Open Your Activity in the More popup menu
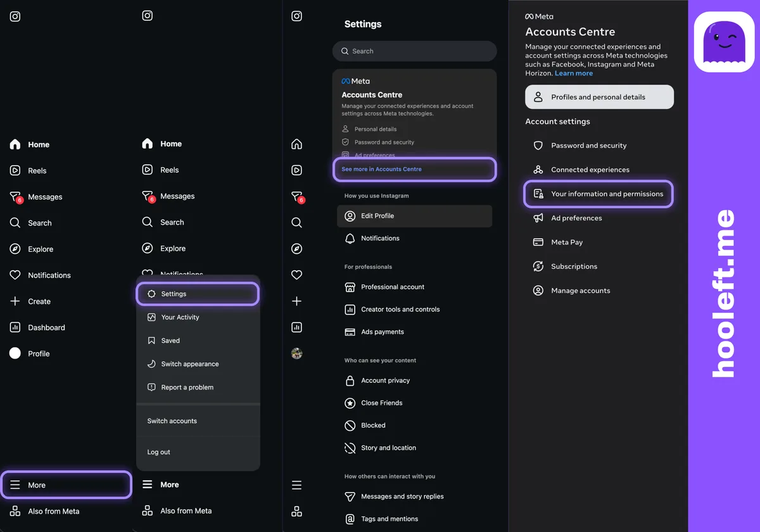This screenshot has height=532, width=760. click(x=198, y=317)
